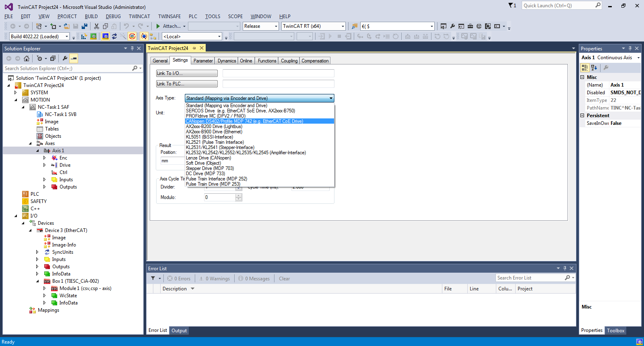This screenshot has width=644, height=346.
Task: Click the Modulo spinner up arrow
Action: point(239,195)
